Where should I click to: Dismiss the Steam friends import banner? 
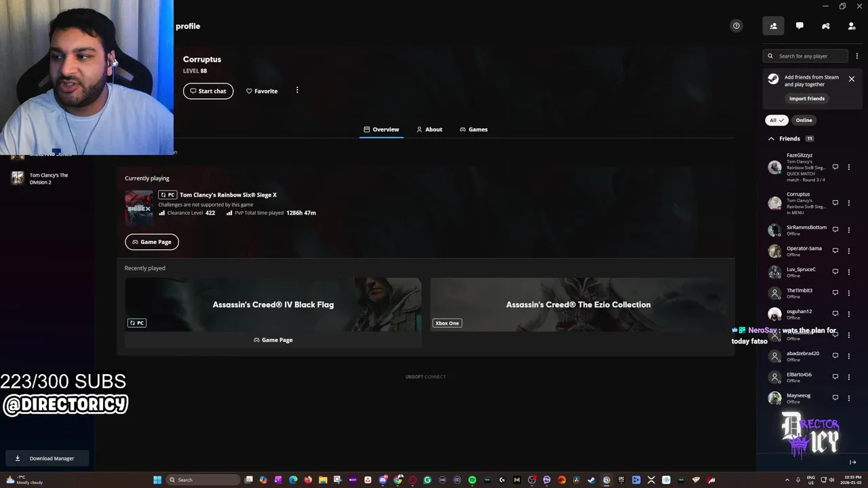point(852,79)
